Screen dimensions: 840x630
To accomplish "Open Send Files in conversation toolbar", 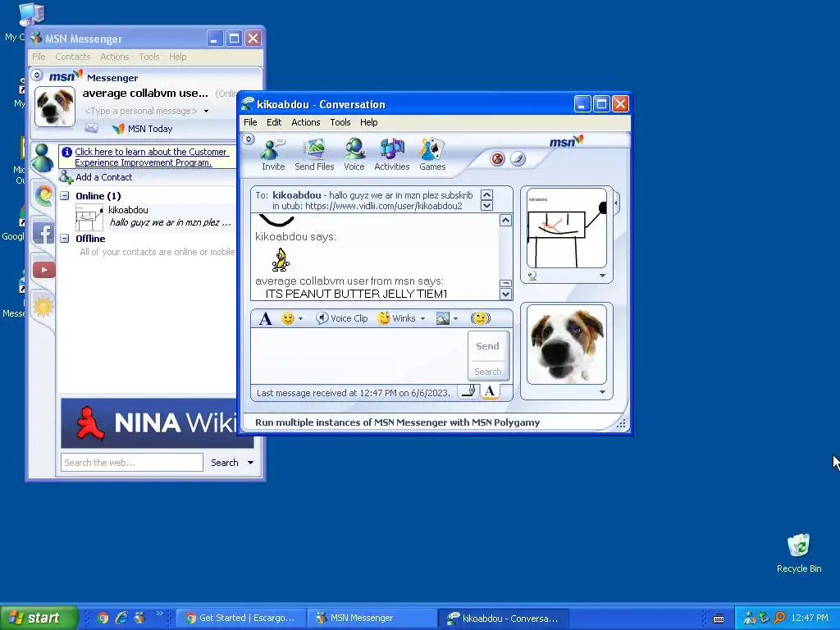I will [x=314, y=154].
